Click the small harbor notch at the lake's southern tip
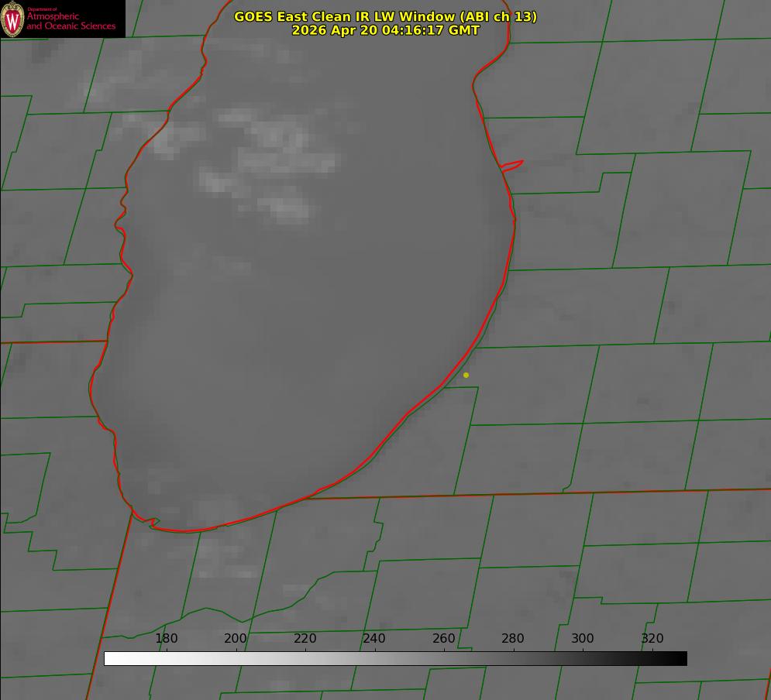 (153, 522)
